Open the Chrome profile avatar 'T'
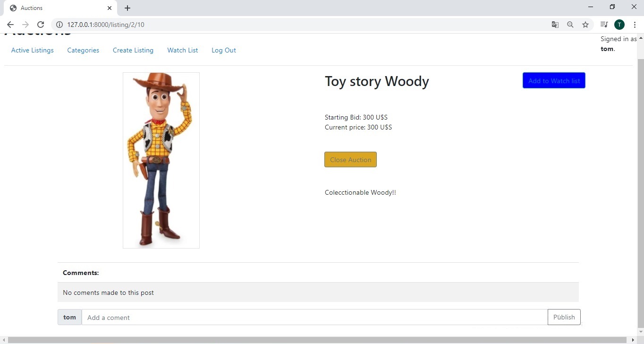 pyautogui.click(x=619, y=25)
